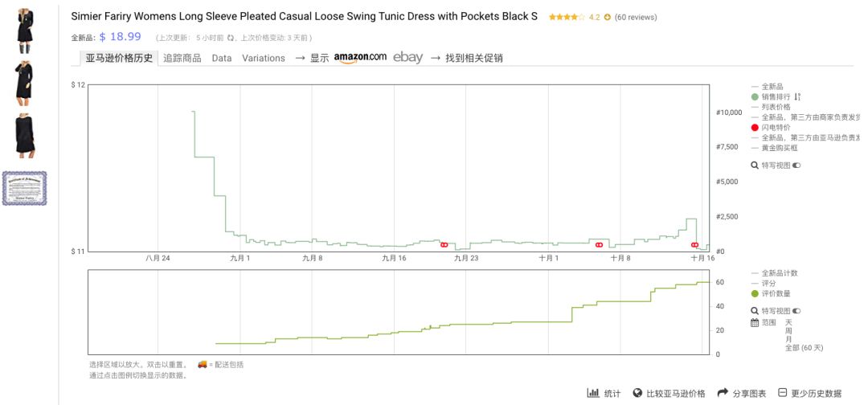The height and width of the screenshot is (405, 868).
Task: Open 比较亚马逊价格 globe icon
Action: click(x=637, y=393)
